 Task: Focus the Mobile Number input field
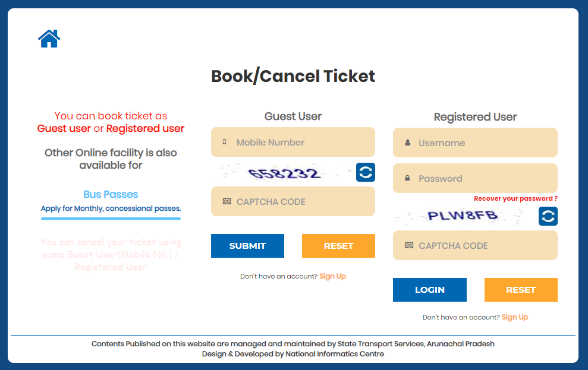[300, 143]
